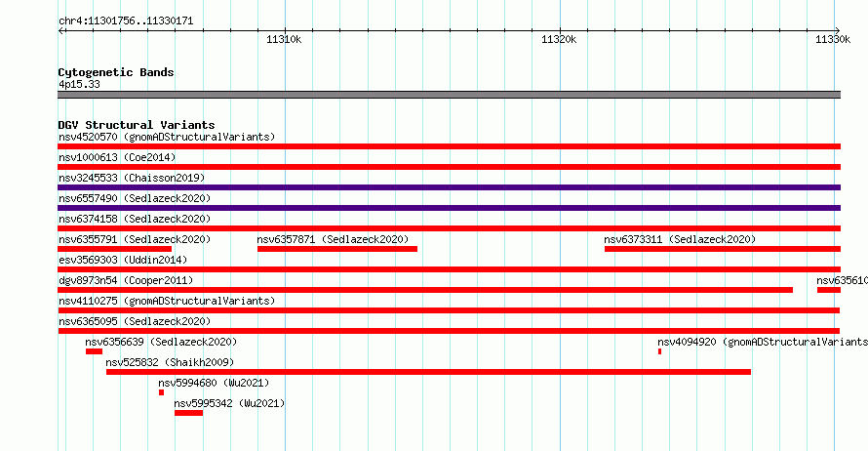Open the nsv6365095 (Sedlazeck2020) label
The width and height of the screenshot is (868, 451).
click(135, 321)
